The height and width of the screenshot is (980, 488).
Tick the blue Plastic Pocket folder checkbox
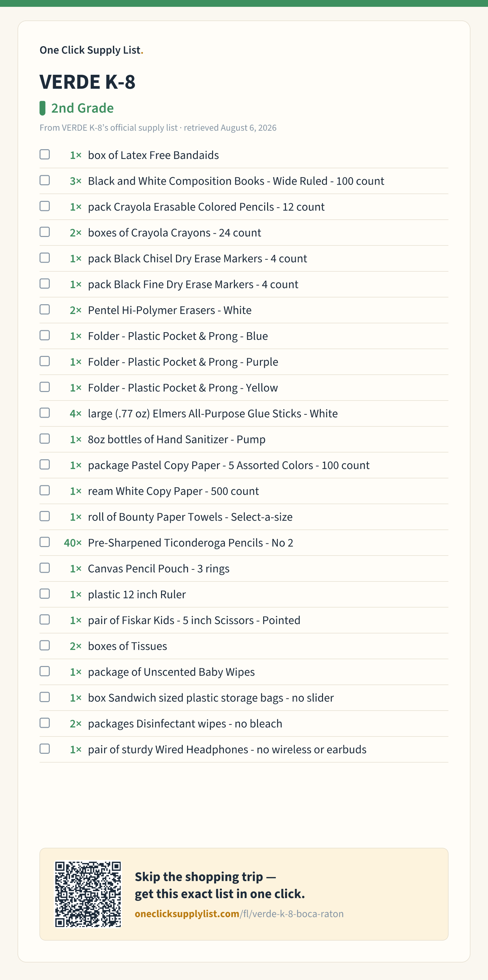click(45, 335)
